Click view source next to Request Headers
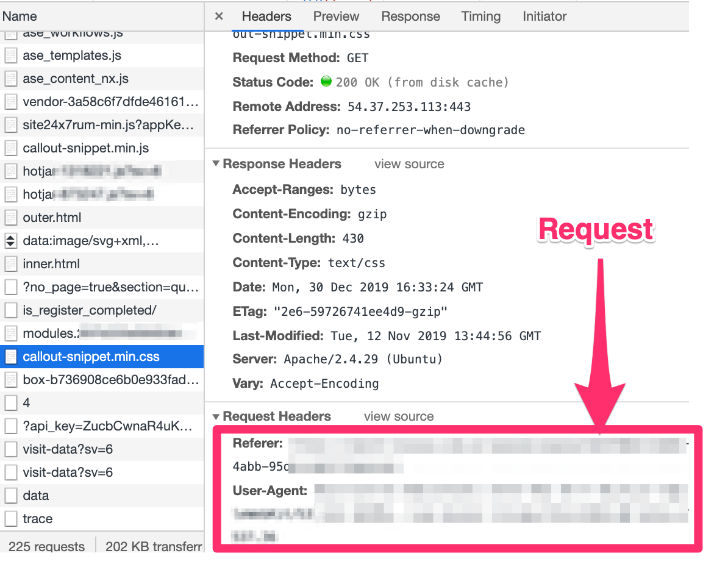The width and height of the screenshot is (728, 578). tap(399, 416)
